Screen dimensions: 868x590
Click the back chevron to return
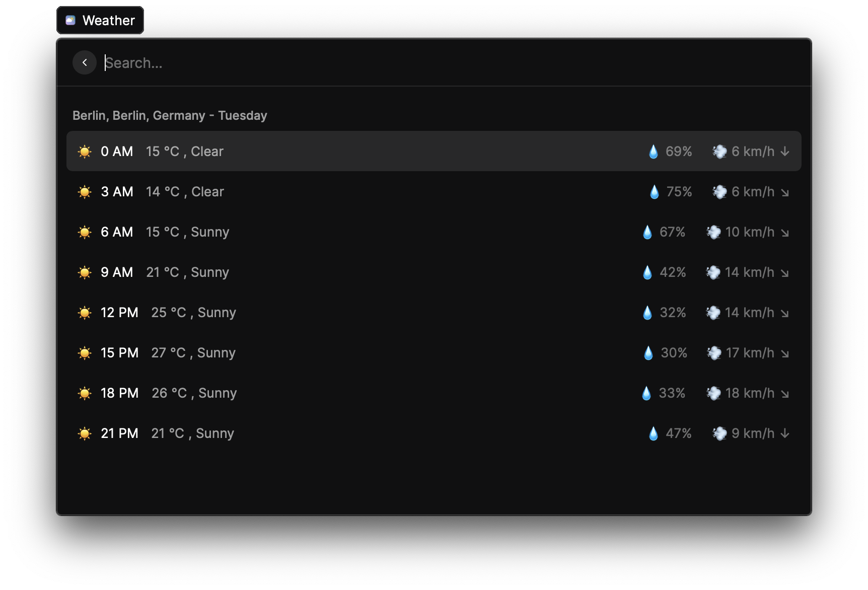85,62
